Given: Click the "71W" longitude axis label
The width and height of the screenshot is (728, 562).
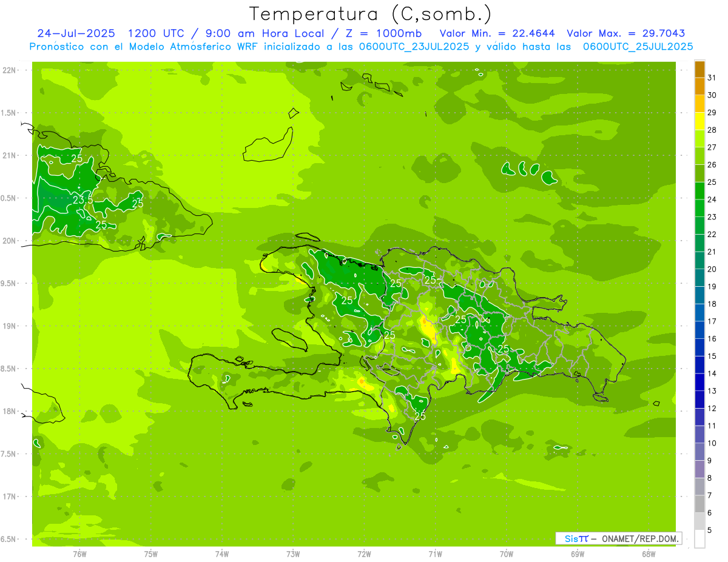Looking at the screenshot, I should (435, 554).
